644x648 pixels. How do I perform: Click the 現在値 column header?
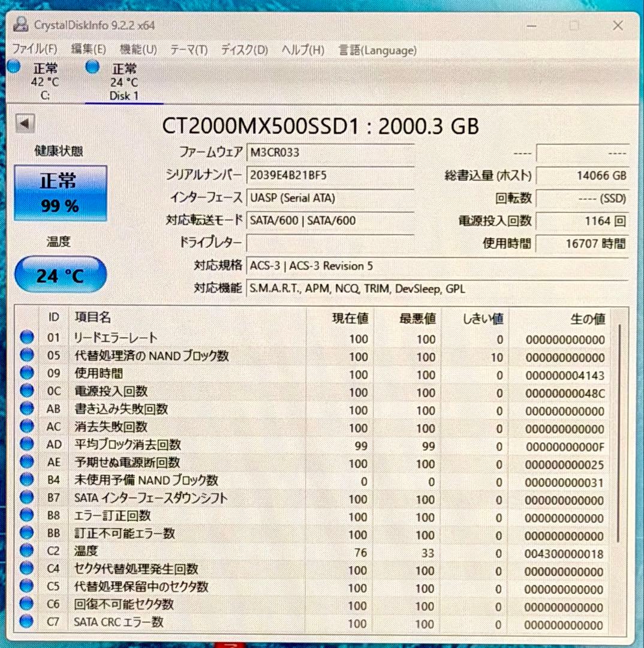350,318
